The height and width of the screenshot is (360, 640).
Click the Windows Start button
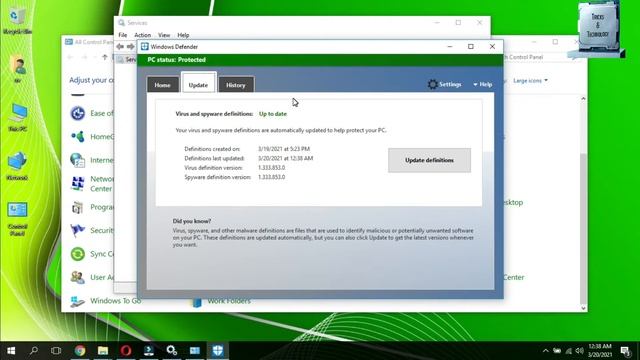(x=11, y=351)
